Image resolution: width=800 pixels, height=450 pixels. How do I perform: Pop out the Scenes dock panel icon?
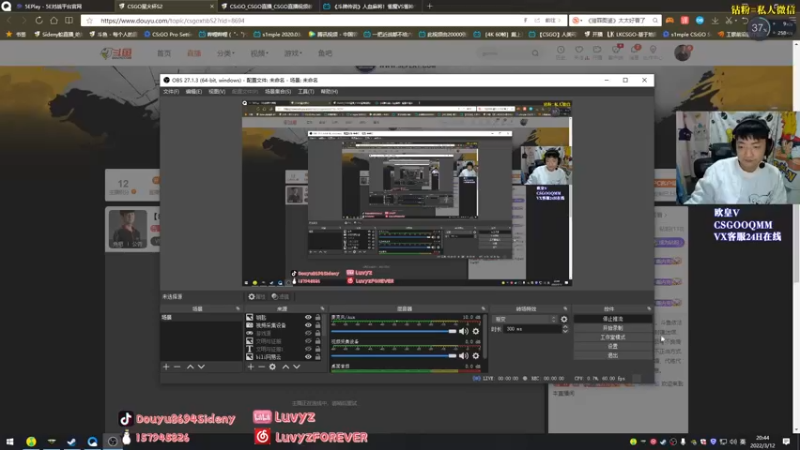238,309
